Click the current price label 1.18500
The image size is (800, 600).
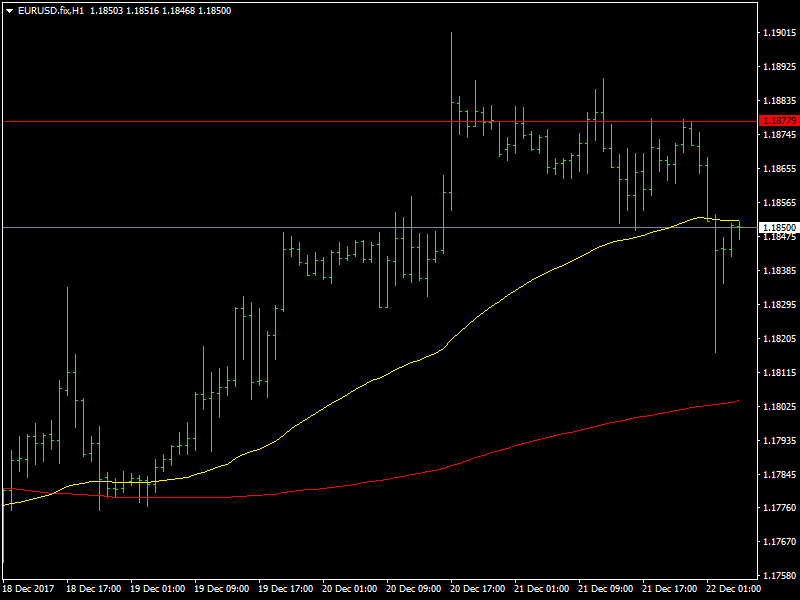(779, 228)
